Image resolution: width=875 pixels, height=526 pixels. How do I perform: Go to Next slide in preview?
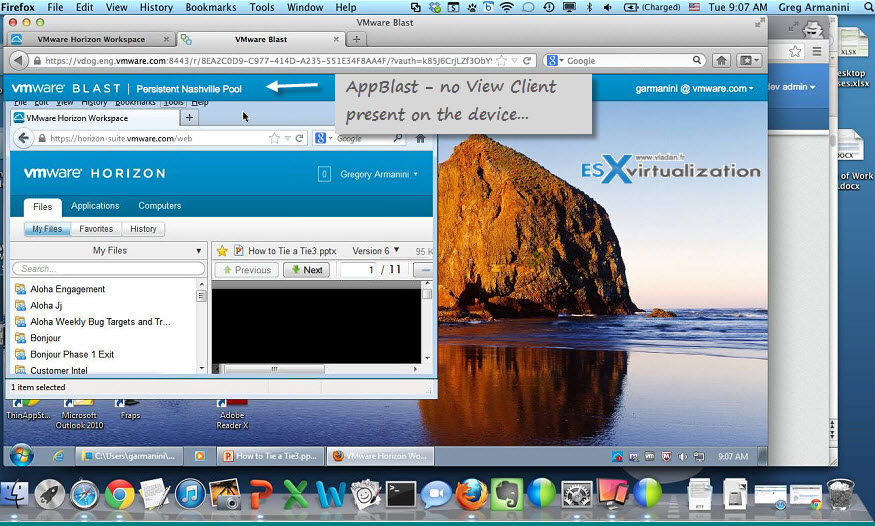[306, 270]
